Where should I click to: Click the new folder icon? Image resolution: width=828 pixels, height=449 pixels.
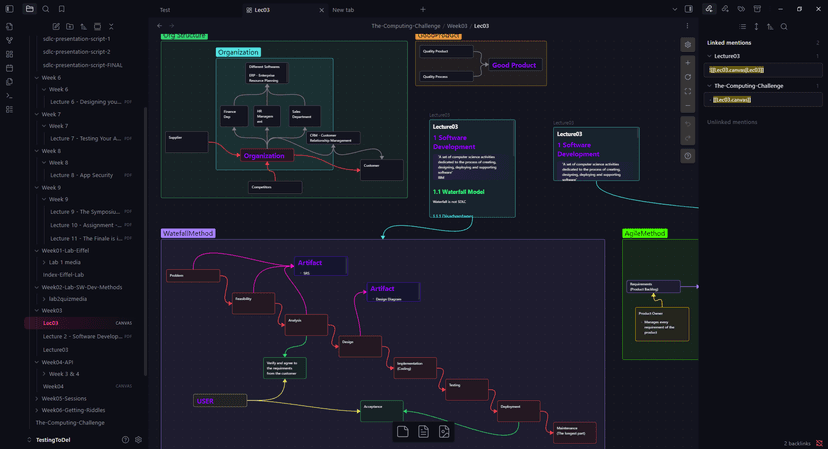coord(70,26)
